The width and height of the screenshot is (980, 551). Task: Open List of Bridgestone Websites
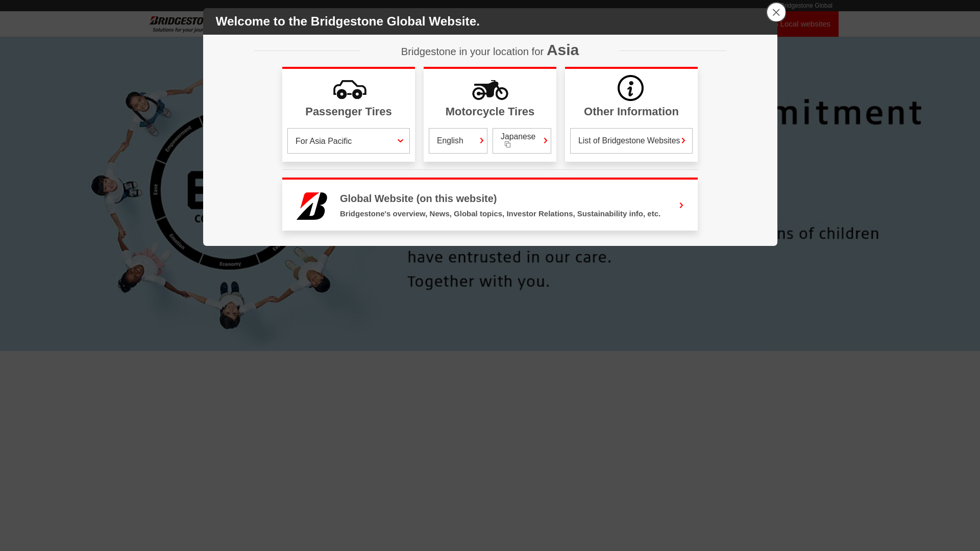(631, 141)
